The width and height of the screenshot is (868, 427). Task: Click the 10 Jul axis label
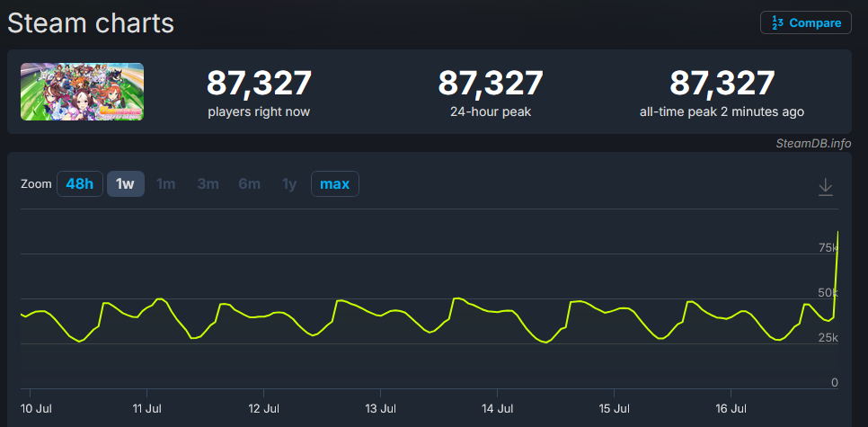(37, 409)
